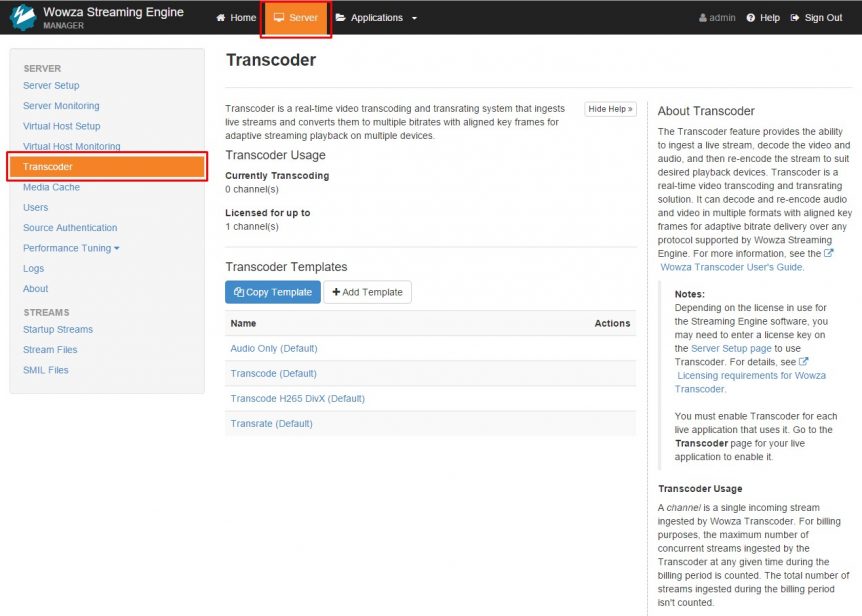
Task: Click the Server monitor icon in navbar
Action: [278, 17]
